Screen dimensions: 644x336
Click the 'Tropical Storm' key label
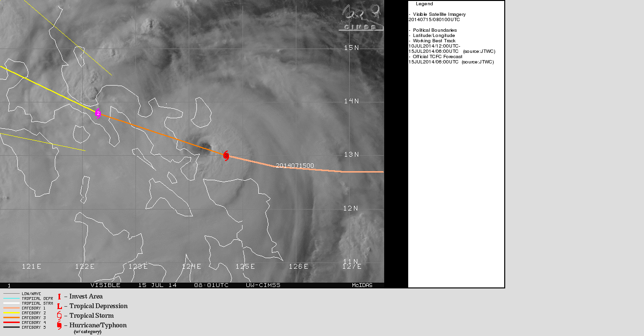[92, 316]
